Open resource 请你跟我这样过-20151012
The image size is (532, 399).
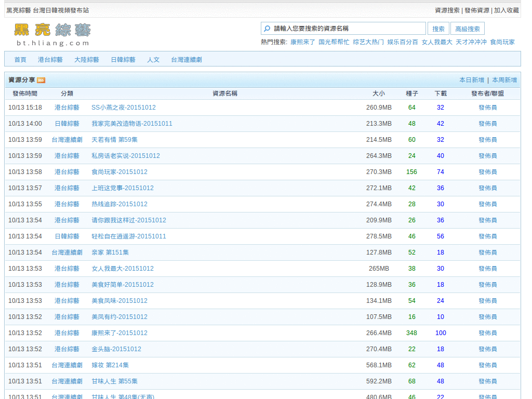click(129, 220)
